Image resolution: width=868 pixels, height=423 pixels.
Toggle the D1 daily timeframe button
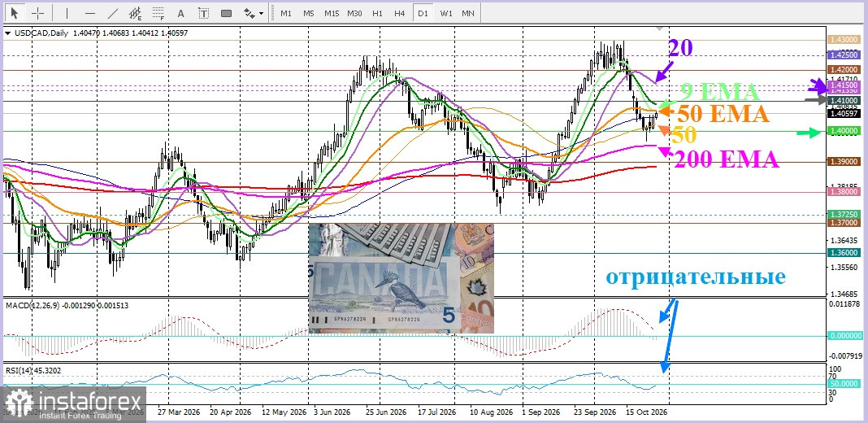423,13
